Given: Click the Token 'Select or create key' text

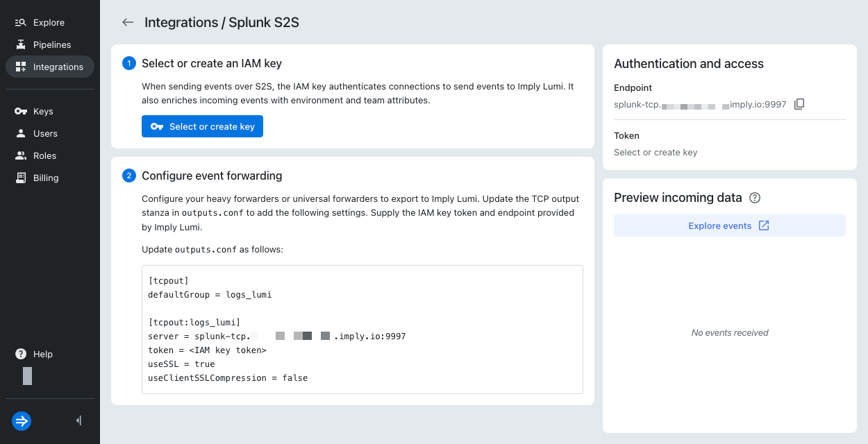Looking at the screenshot, I should [656, 152].
